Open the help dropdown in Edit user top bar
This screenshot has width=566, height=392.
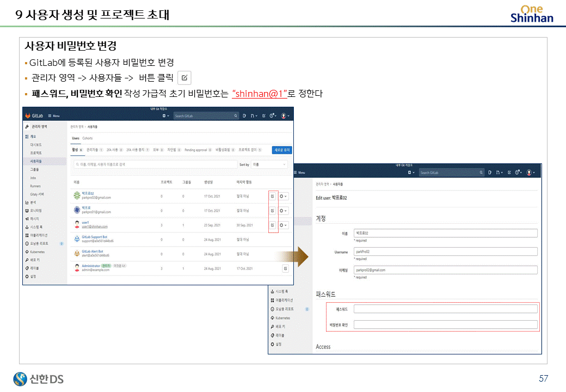pyautogui.click(x=519, y=173)
